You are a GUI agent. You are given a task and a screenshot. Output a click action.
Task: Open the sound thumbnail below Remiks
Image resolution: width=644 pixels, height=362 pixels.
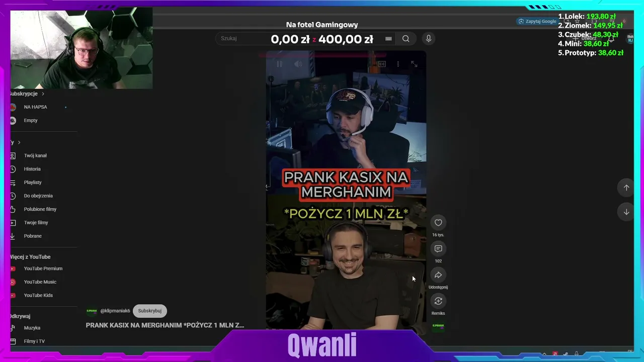coord(438,326)
